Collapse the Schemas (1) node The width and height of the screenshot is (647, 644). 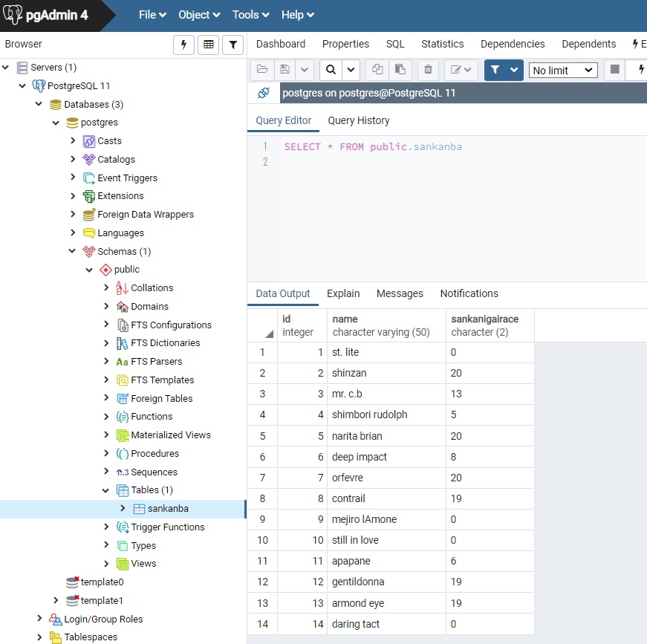[72, 251]
